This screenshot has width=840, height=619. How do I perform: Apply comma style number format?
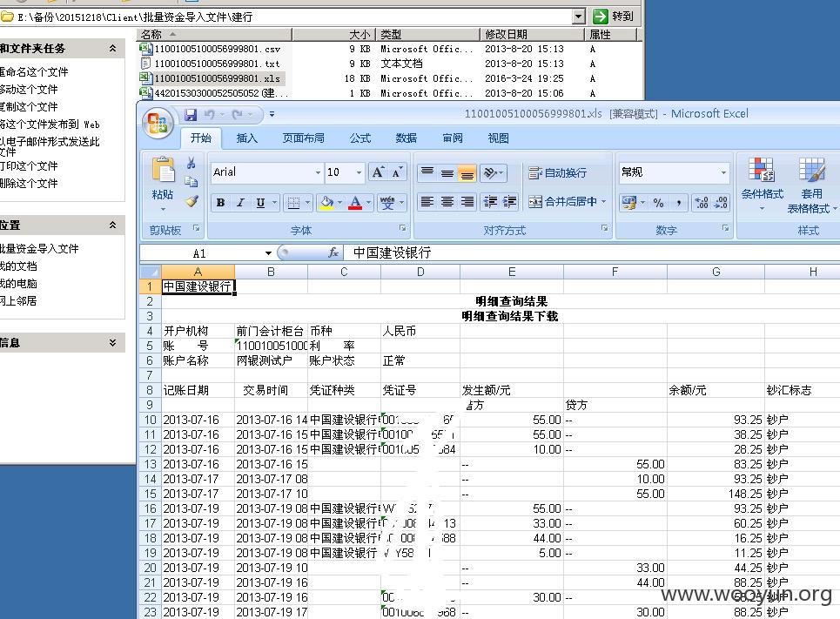(678, 203)
